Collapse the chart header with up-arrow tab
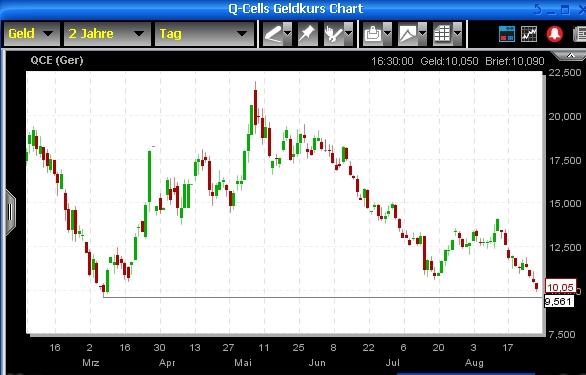586x375 pixels. 570,55
